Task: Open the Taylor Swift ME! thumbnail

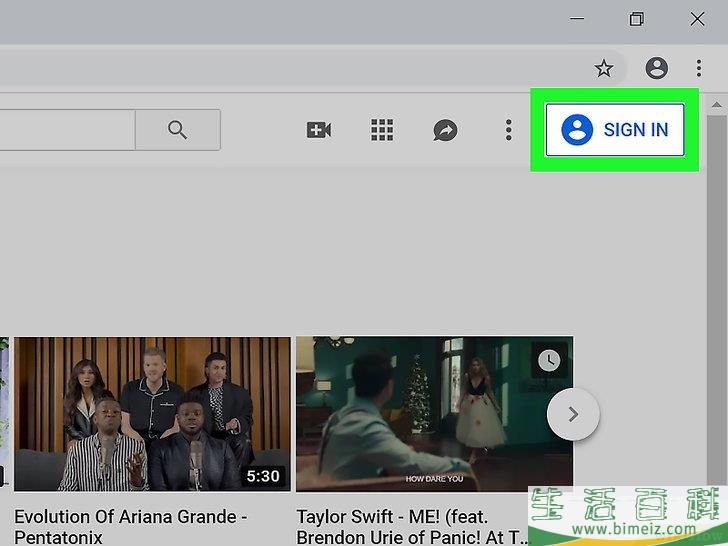Action: (435, 414)
